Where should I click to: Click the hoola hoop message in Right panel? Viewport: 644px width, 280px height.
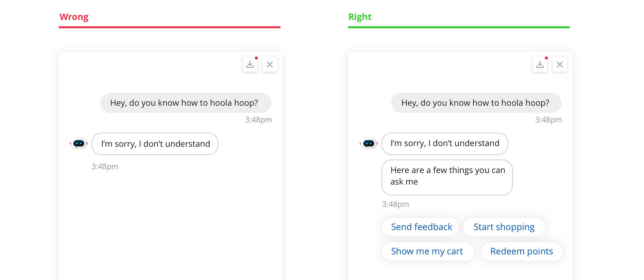coord(476,103)
